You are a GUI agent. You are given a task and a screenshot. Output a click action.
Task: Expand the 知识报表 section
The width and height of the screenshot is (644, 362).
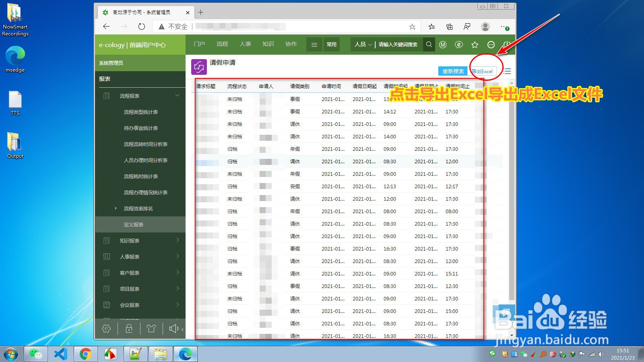click(178, 241)
